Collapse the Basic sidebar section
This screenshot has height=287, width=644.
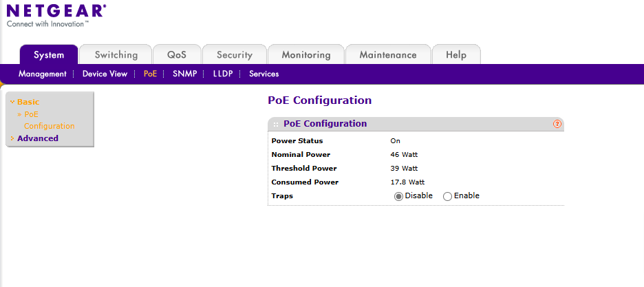28,102
